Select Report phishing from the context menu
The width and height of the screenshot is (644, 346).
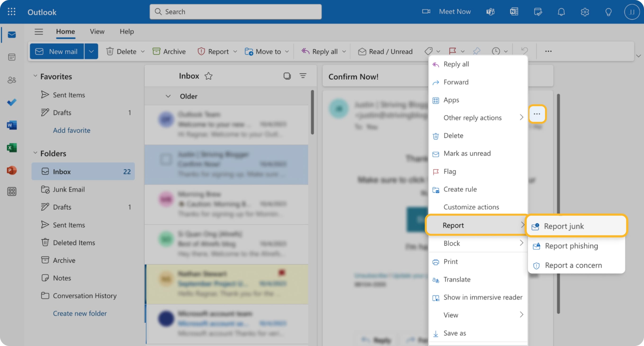coord(571,246)
